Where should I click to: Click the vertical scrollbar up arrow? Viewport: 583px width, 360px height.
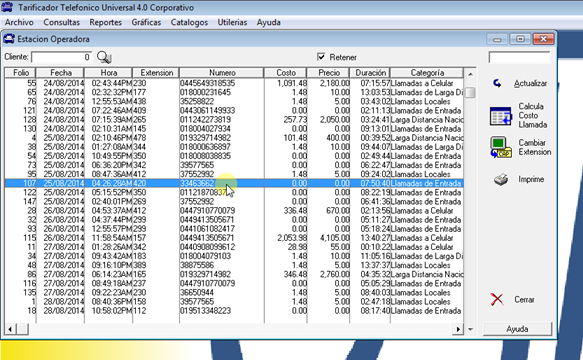[470, 74]
